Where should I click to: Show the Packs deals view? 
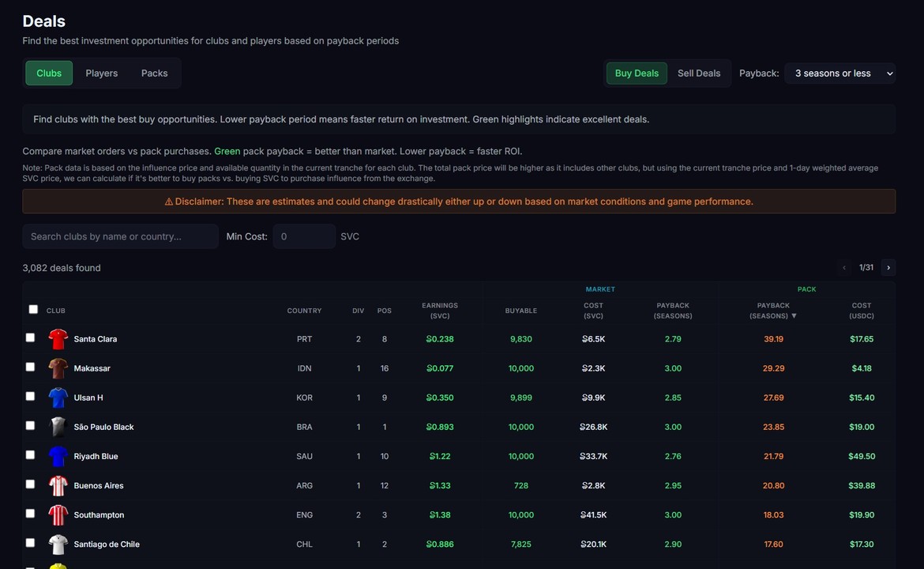coord(154,73)
